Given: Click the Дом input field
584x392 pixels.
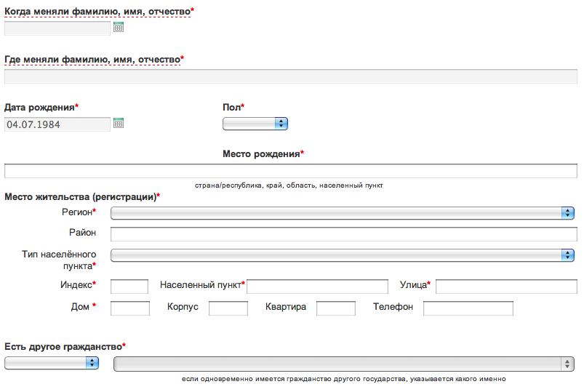Looking at the screenshot, I should (x=130, y=308).
